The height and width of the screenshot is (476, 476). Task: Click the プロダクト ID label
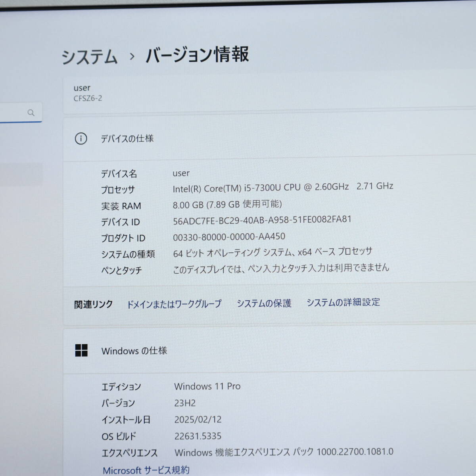coord(123,238)
